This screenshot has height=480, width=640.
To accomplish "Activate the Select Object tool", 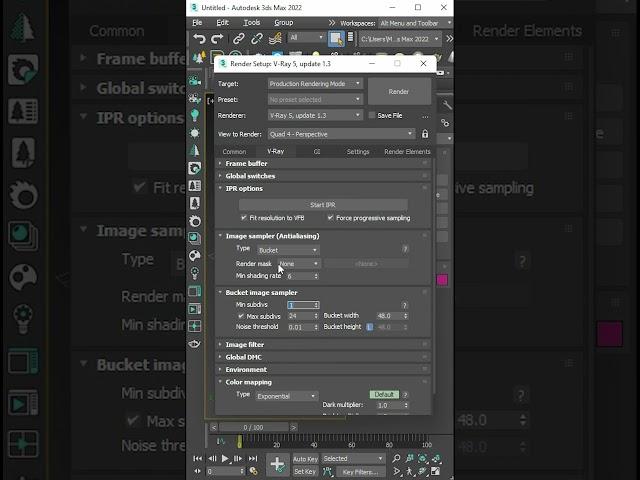I will (336, 39).
